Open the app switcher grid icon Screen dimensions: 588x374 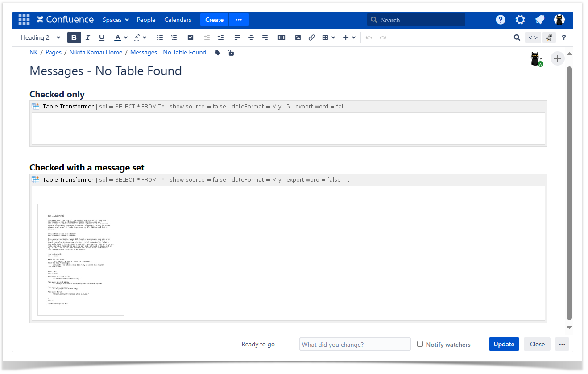(24, 20)
